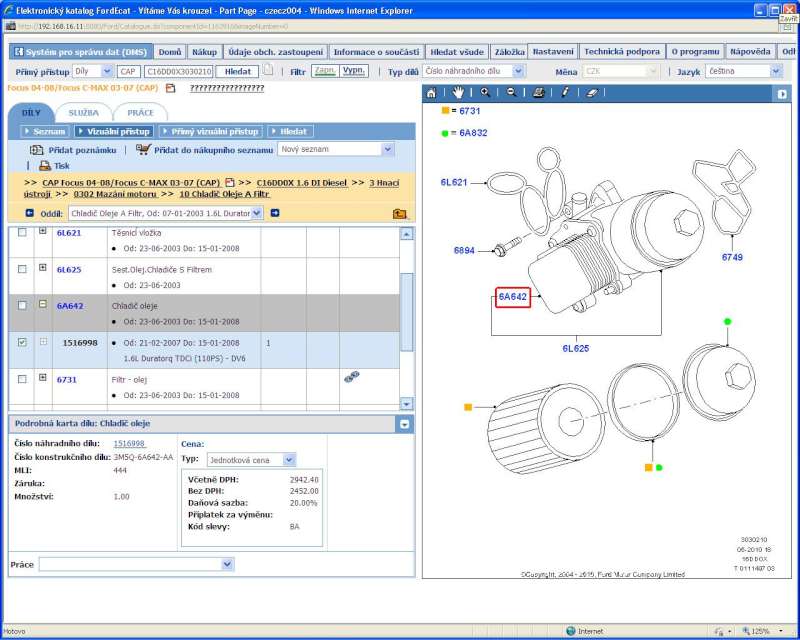800x640 pixels.
Task: Switch to the SLUŽBA tab
Action: tap(84, 113)
